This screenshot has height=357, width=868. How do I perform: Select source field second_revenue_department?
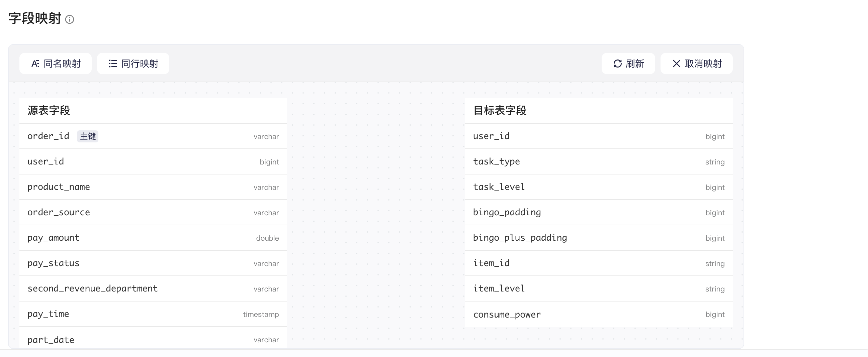tap(153, 289)
